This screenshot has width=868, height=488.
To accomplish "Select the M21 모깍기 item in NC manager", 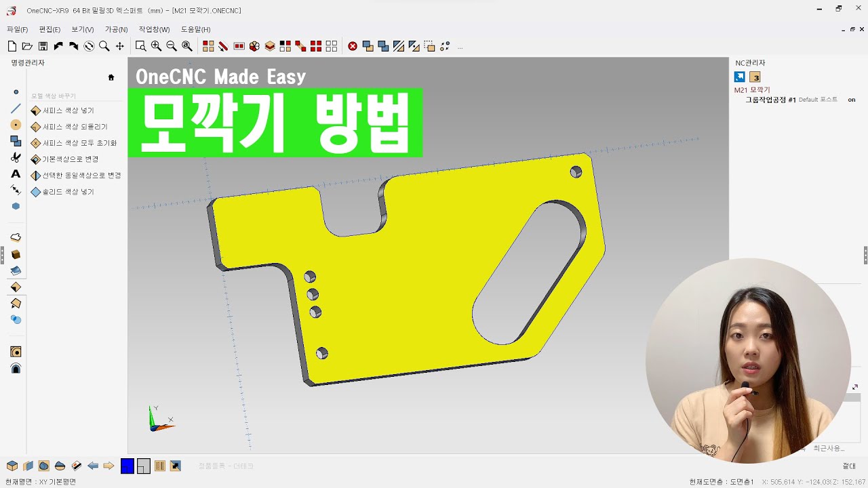I will [752, 89].
